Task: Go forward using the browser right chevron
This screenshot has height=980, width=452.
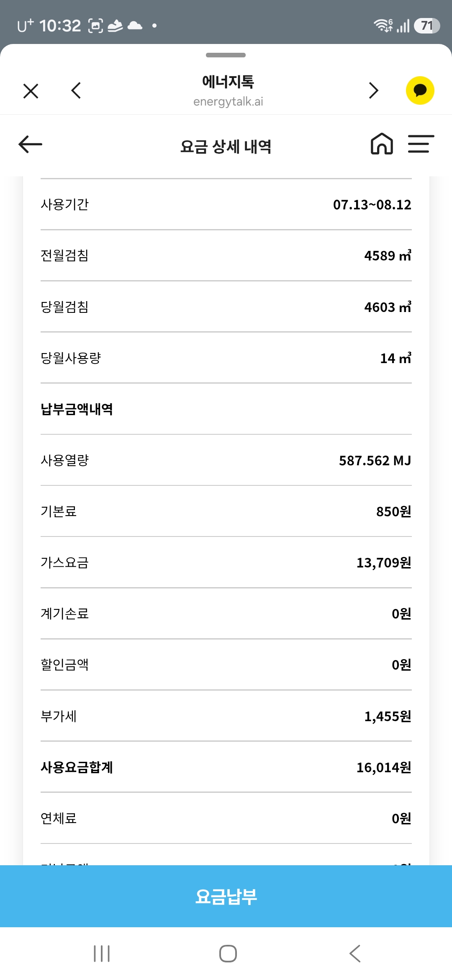Action: coord(374,90)
